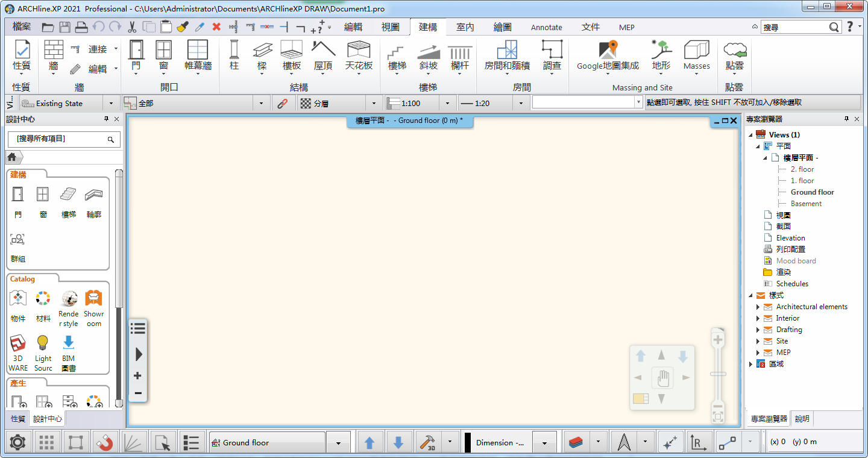This screenshot has width=868, height=458.
Task: Open 3D WARE catalog in Design Center
Action: coord(18,353)
